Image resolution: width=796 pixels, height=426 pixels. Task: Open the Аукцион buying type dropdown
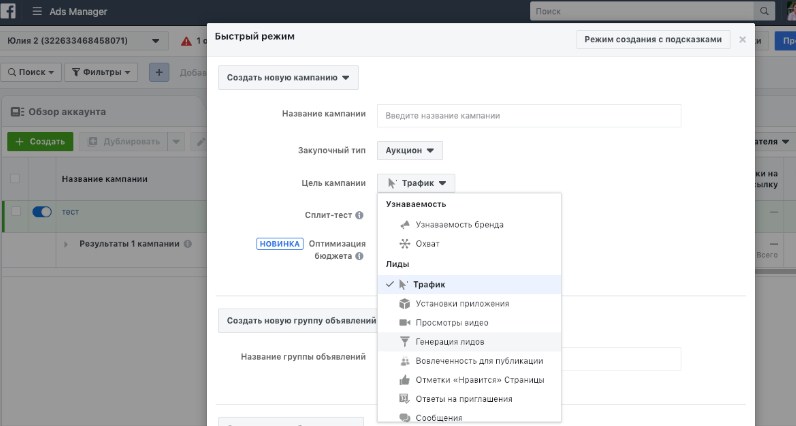[410, 150]
